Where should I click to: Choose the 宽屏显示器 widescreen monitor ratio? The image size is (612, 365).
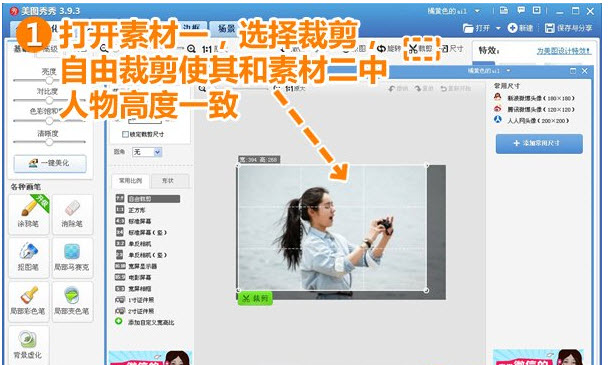click(137, 266)
